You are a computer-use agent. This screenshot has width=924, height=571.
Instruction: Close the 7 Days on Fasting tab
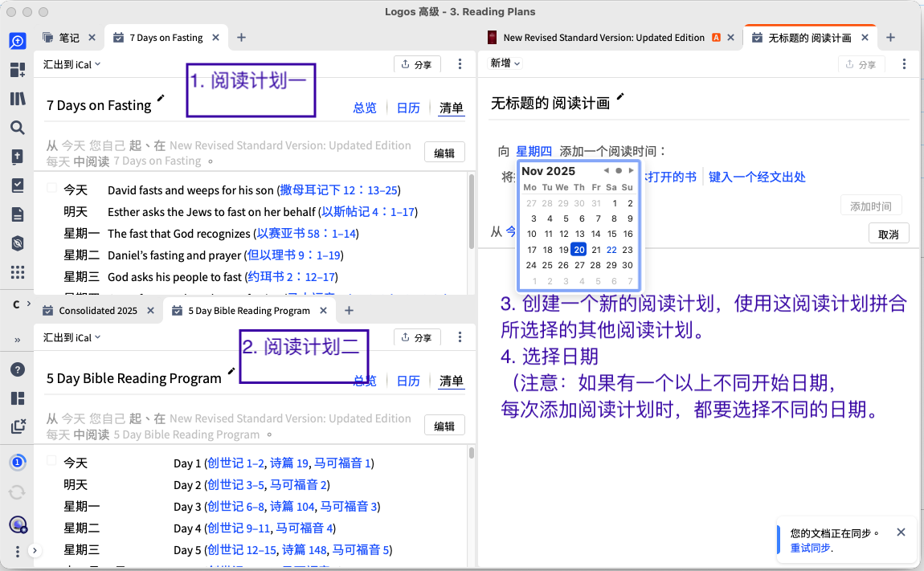click(215, 37)
